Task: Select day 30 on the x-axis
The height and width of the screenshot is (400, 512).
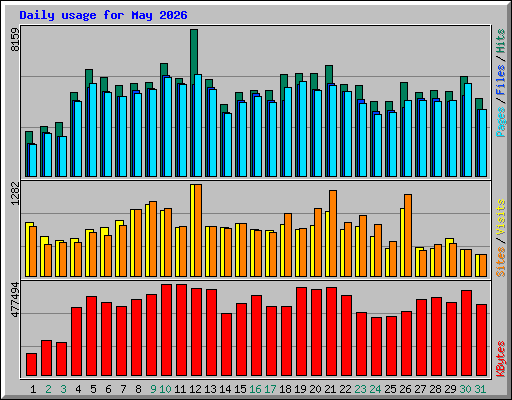Action: point(465,389)
